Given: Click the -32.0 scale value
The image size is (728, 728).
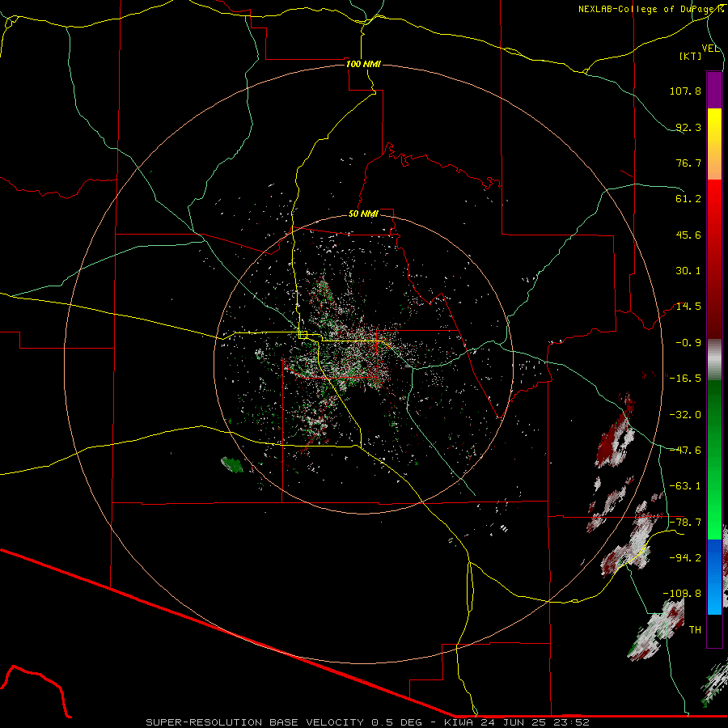Looking at the screenshot, I should [685, 415].
